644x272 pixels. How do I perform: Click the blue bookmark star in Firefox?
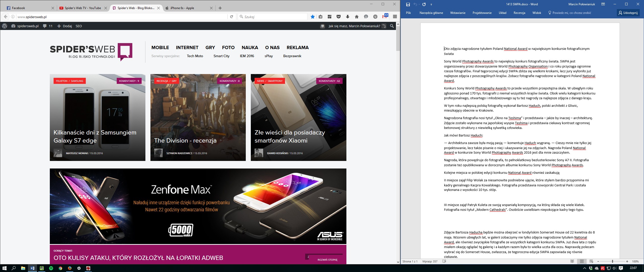tap(312, 17)
